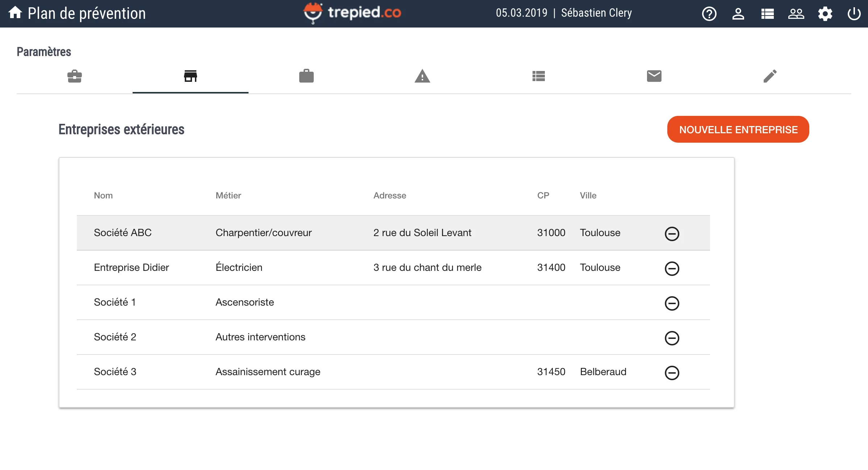Select the Société 2 name cell
Image resolution: width=868 pixels, height=470 pixels.
pos(115,337)
